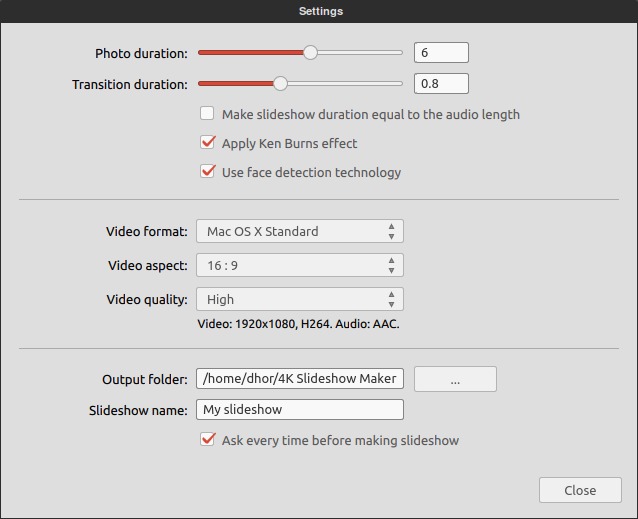This screenshot has height=519, width=638.
Task: Open the Video quality dropdown set to High
Action: (x=299, y=299)
